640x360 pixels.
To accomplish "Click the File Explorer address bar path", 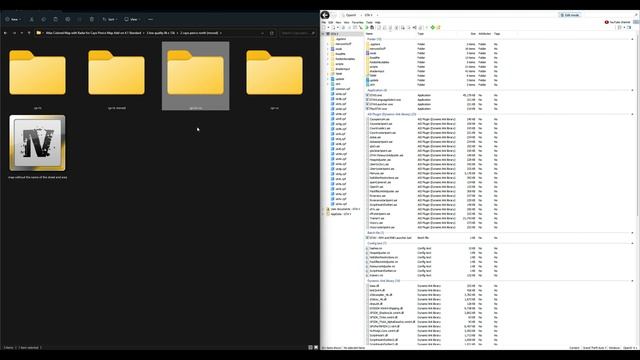I will (x=149, y=33).
